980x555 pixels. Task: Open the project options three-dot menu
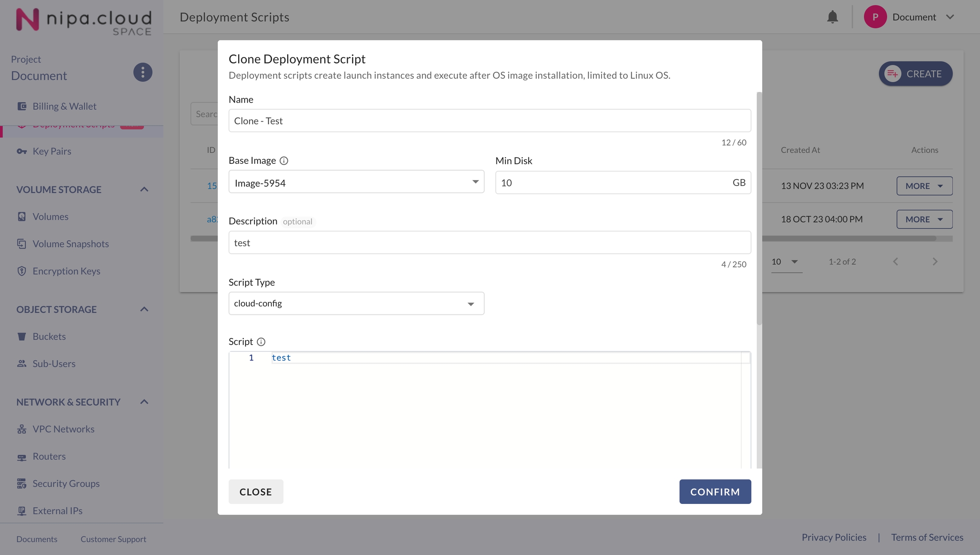[142, 72]
